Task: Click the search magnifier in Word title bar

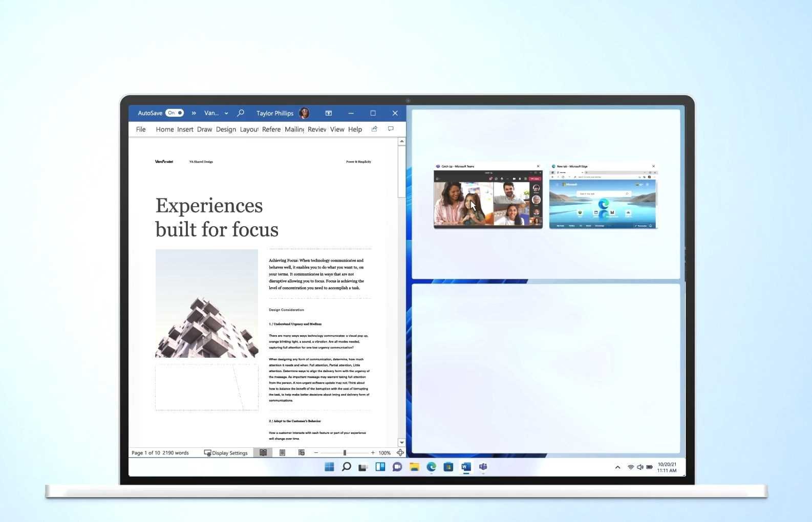Action: click(241, 113)
